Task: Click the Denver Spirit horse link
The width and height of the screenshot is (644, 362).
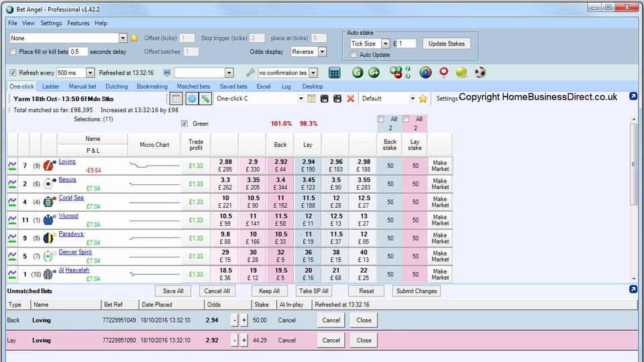Action: pyautogui.click(x=75, y=252)
